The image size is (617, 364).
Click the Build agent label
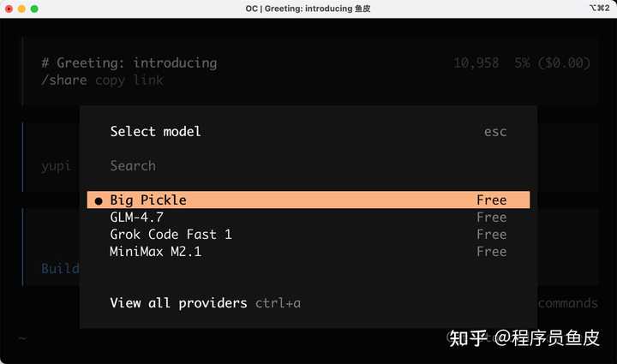click(59, 268)
